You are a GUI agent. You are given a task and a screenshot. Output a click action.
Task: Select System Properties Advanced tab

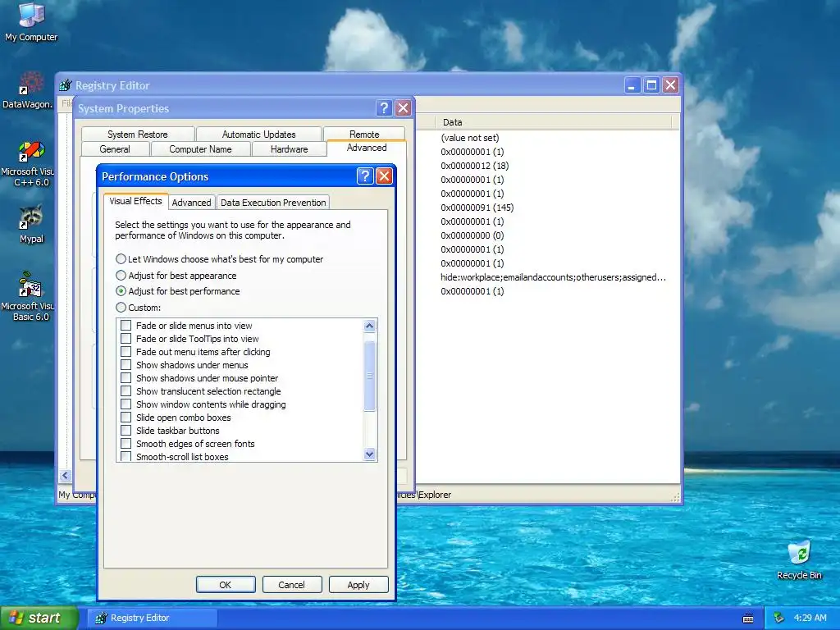click(x=367, y=148)
